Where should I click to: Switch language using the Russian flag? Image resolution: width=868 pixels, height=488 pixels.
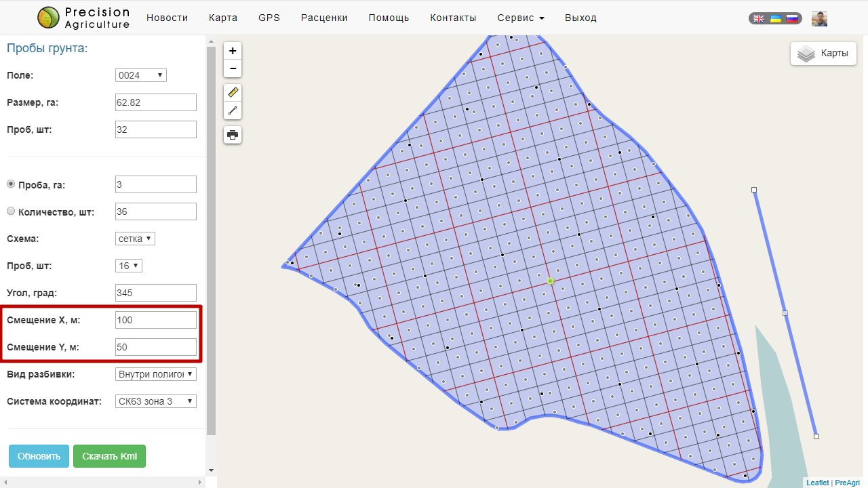click(791, 18)
